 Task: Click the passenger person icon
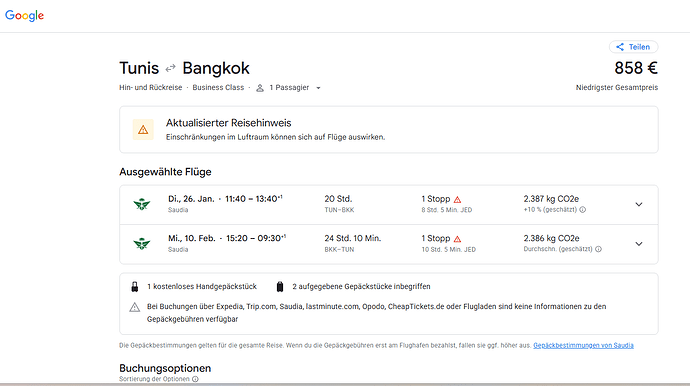260,88
